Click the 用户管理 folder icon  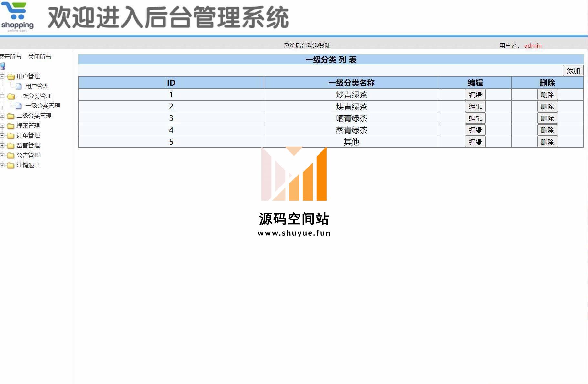click(11, 77)
